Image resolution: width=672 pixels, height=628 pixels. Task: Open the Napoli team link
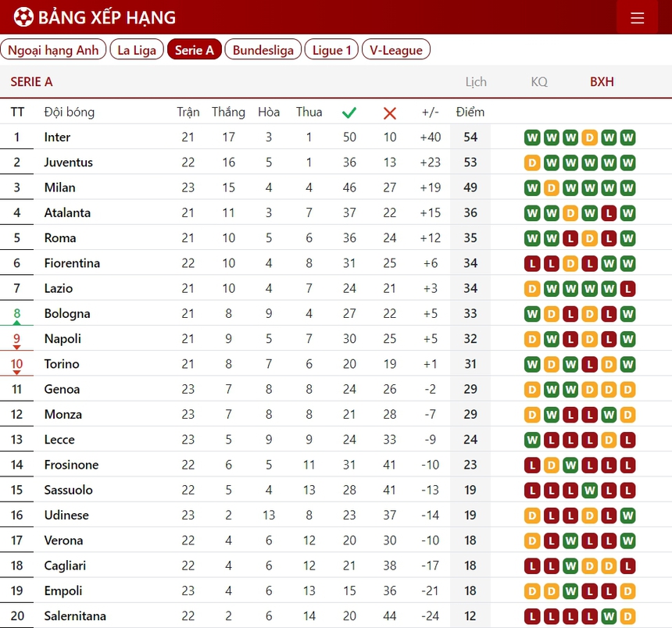click(x=63, y=339)
